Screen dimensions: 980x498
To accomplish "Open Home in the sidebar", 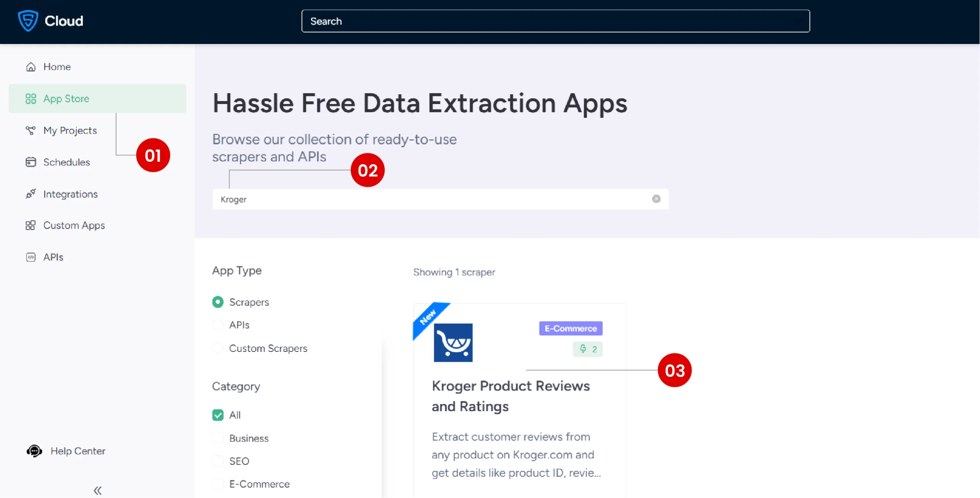I will pyautogui.click(x=97, y=67).
